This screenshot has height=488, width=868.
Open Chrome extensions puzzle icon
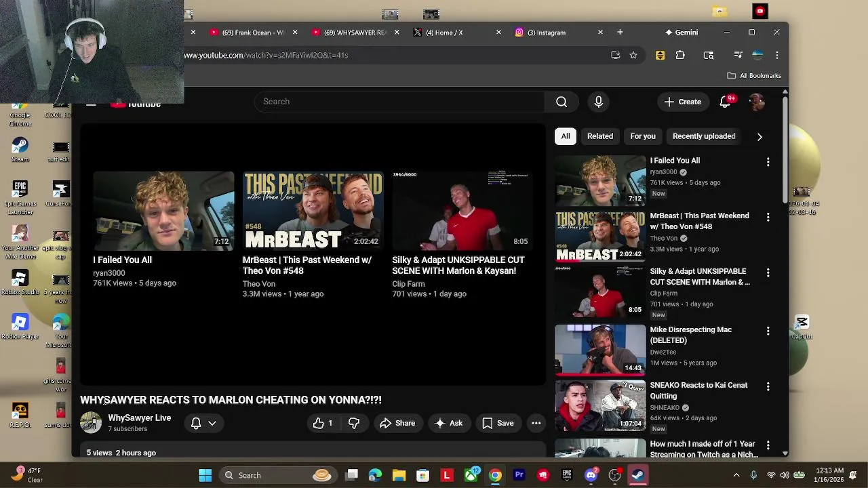(680, 55)
